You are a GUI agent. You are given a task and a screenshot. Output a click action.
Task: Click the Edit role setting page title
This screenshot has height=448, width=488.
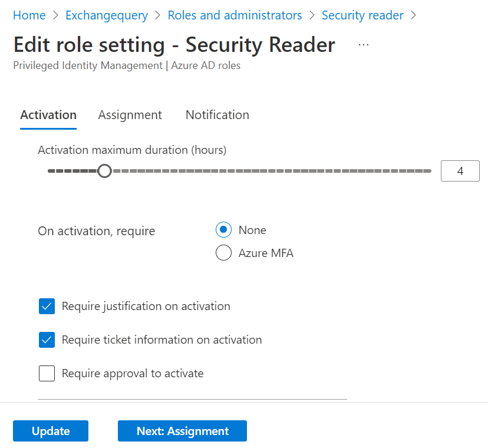tap(174, 45)
